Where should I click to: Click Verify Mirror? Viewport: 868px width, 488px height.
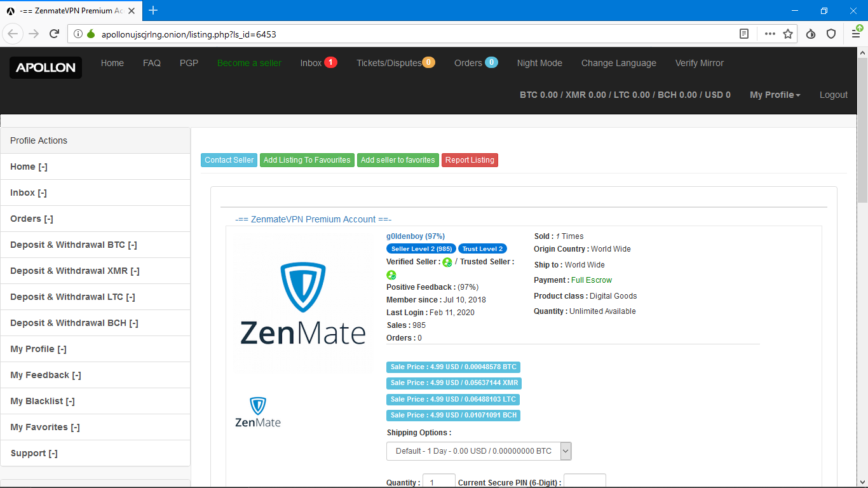(x=700, y=63)
